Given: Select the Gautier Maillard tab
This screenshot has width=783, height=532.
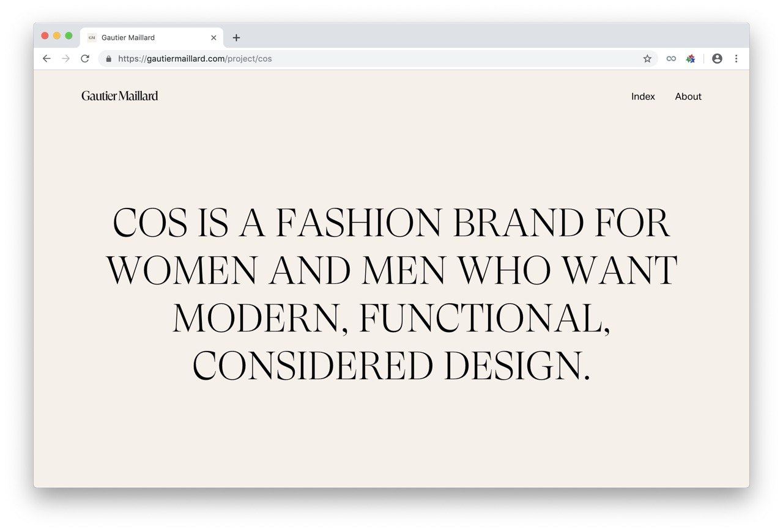Looking at the screenshot, I should 152,38.
